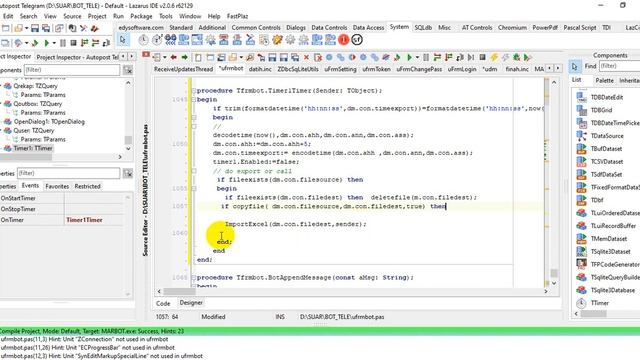Image resolution: width=640 pixels, height=360 pixels.
Task: Click the Pause icon in editor toolbar
Action: click(426, 57)
